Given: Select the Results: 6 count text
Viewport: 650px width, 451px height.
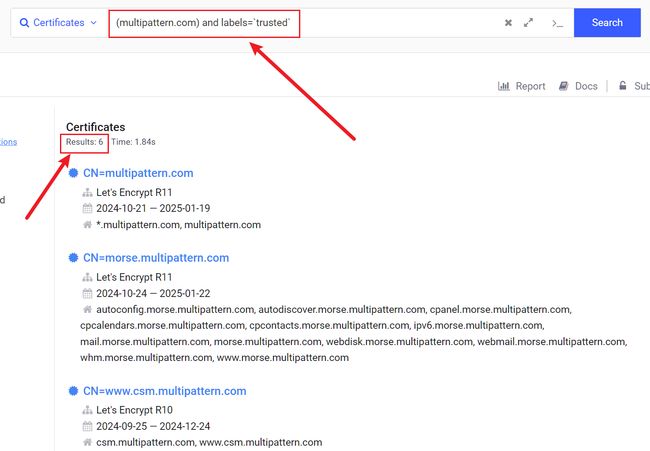Looking at the screenshot, I should (x=84, y=142).
